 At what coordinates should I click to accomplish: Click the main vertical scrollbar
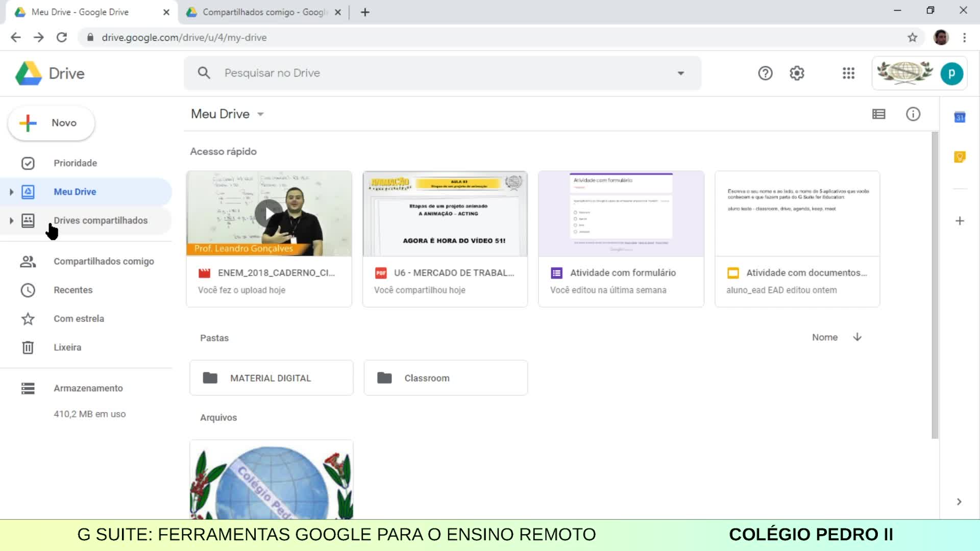pos(935,285)
